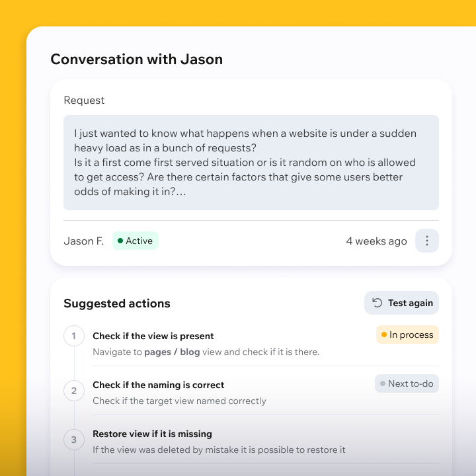Open the three-dot more options menu
Viewport: 476px width, 476px height.
[426, 241]
